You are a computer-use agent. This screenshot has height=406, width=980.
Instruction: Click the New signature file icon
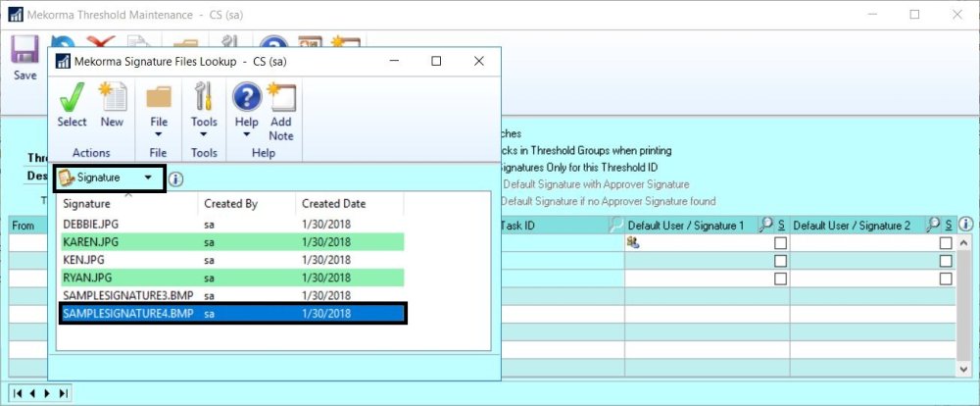pos(113,97)
